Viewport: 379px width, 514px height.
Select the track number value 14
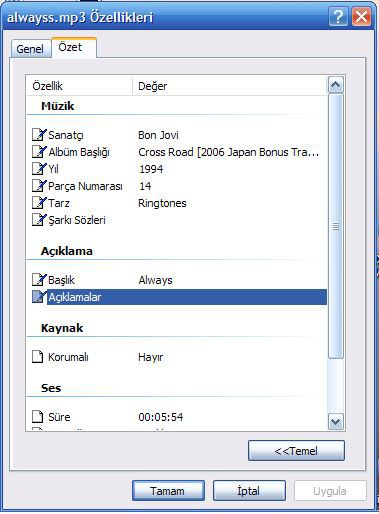click(x=145, y=186)
